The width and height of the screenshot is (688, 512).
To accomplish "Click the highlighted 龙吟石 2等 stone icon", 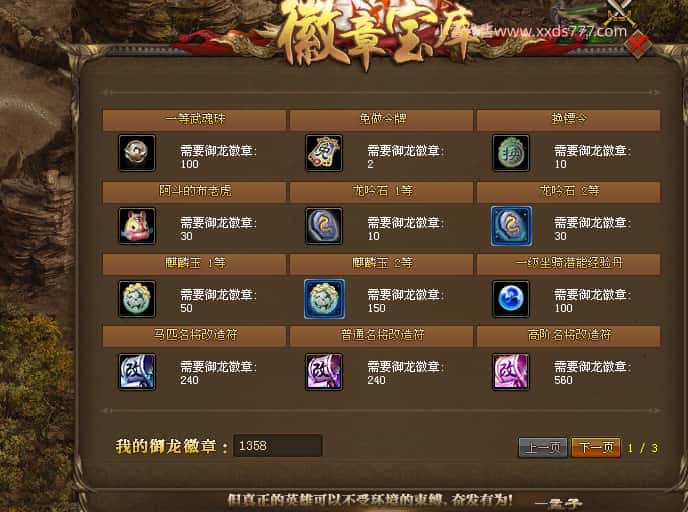I will click(511, 226).
